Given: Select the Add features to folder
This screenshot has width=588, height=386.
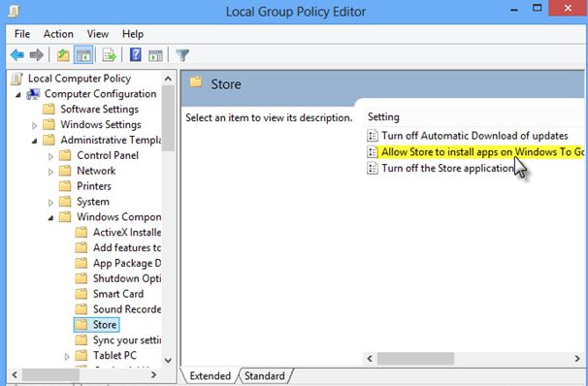Looking at the screenshot, I should [x=127, y=247].
